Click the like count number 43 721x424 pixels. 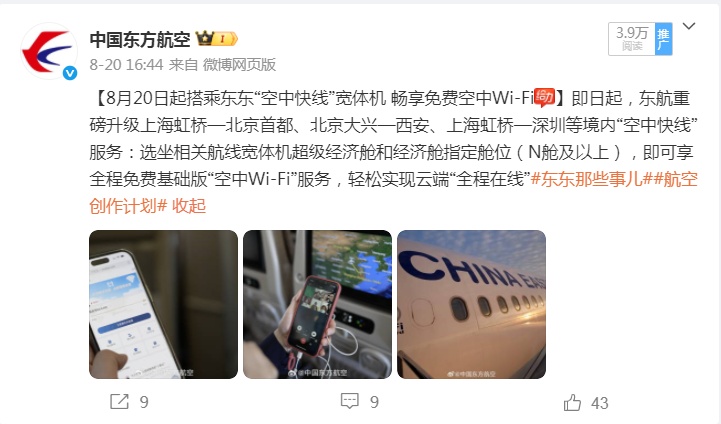600,403
